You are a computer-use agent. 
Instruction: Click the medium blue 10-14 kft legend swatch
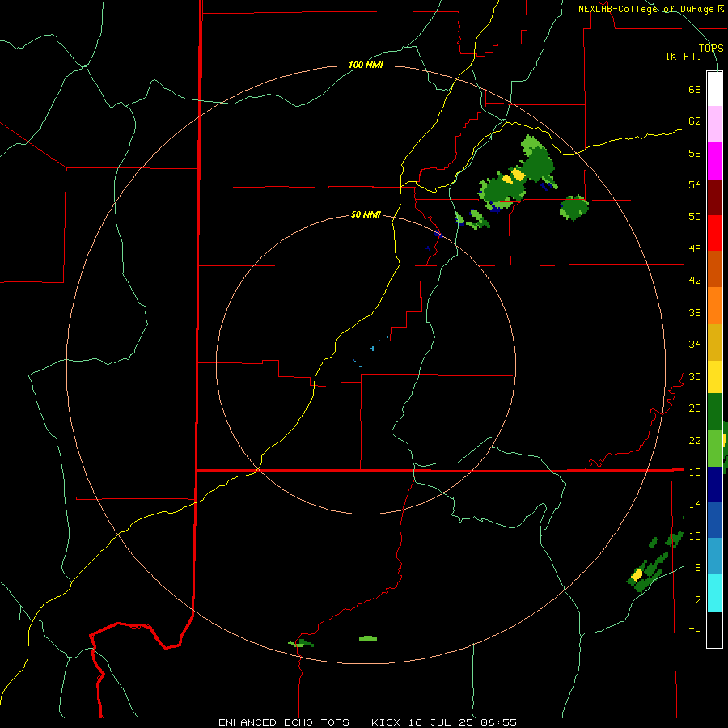[x=714, y=520]
